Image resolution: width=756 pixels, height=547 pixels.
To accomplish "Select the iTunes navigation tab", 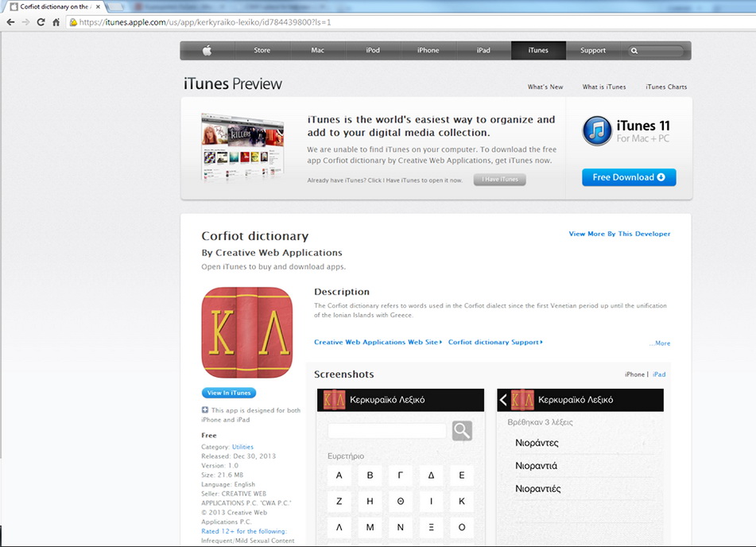I will (538, 50).
